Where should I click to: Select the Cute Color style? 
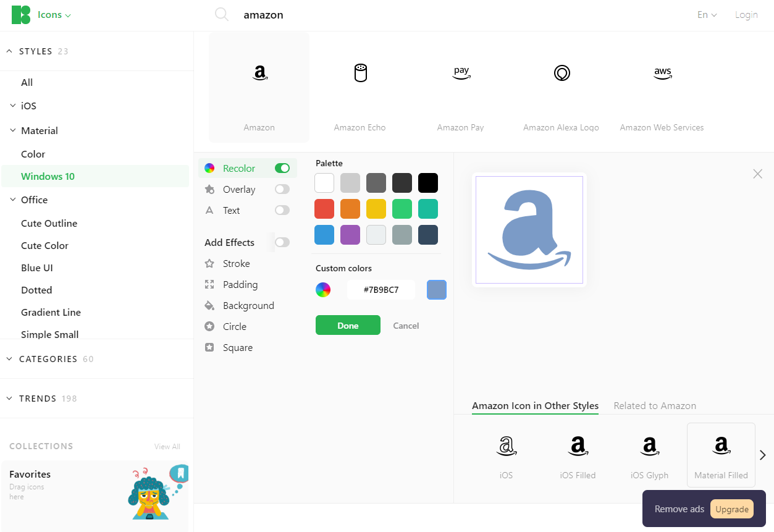[45, 245]
